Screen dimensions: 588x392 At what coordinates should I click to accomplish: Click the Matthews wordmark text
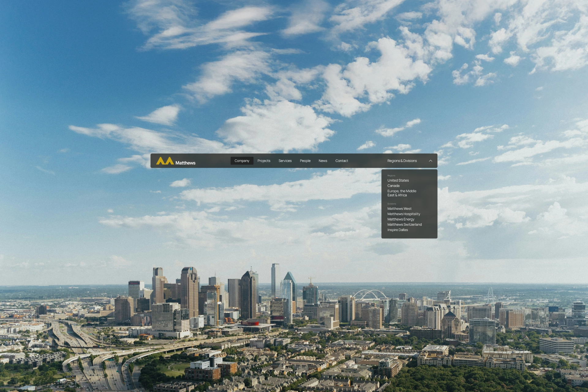185,163
